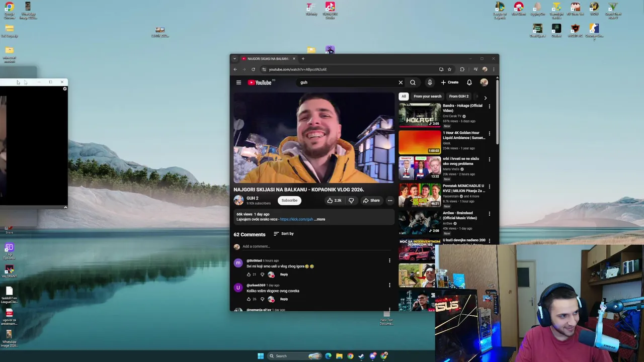Go to the YouTube home logo
This screenshot has width=644, height=362.
pos(260,82)
